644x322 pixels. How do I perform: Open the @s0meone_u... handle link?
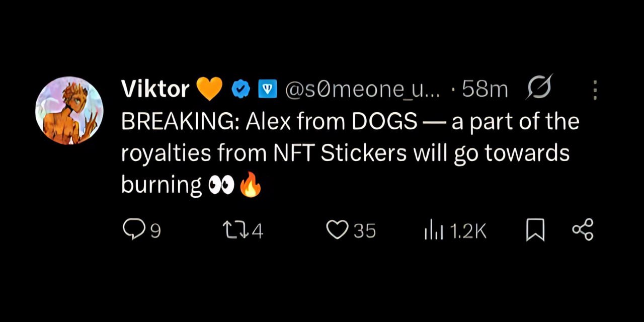coord(362,90)
